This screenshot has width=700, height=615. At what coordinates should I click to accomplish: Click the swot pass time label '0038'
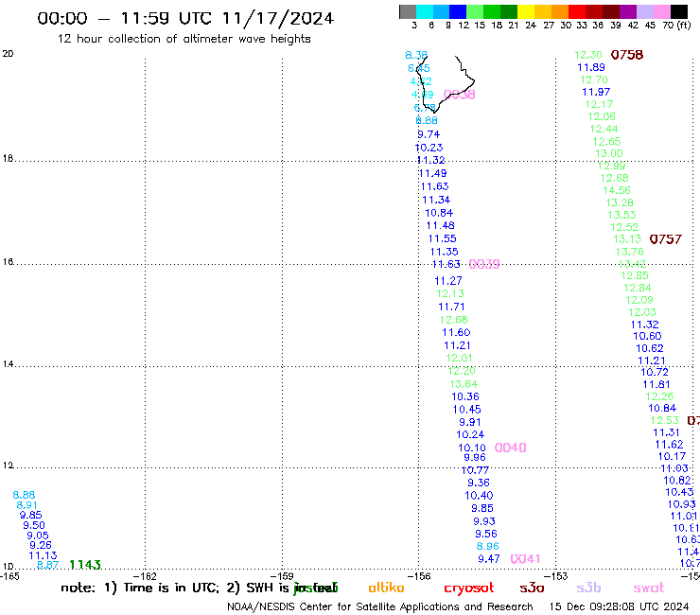pos(459,95)
